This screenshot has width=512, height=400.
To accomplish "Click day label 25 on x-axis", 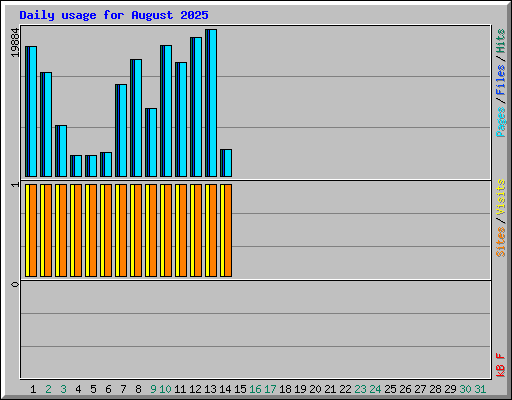I will (390, 389).
